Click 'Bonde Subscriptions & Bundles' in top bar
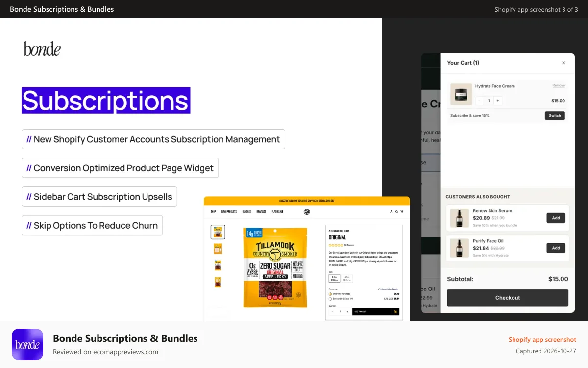The width and height of the screenshot is (588, 368). [x=62, y=9]
